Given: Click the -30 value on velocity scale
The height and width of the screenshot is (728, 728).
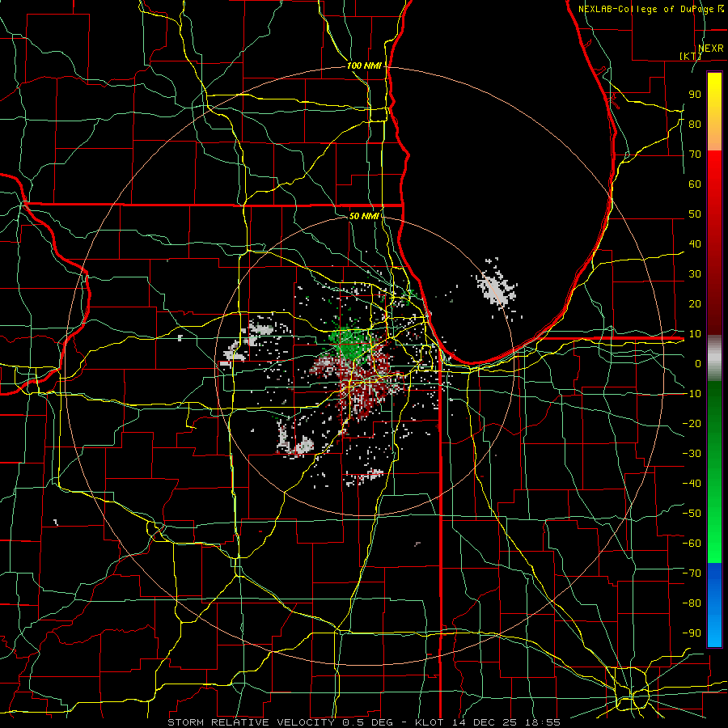Looking at the screenshot, I should pos(692,453).
